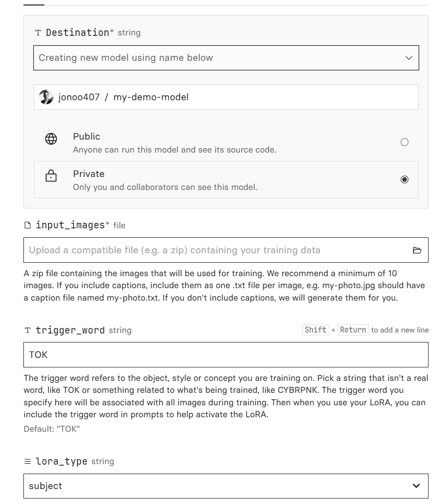439x504 pixels.
Task: Select the Public visibility radio button
Action: (x=405, y=142)
